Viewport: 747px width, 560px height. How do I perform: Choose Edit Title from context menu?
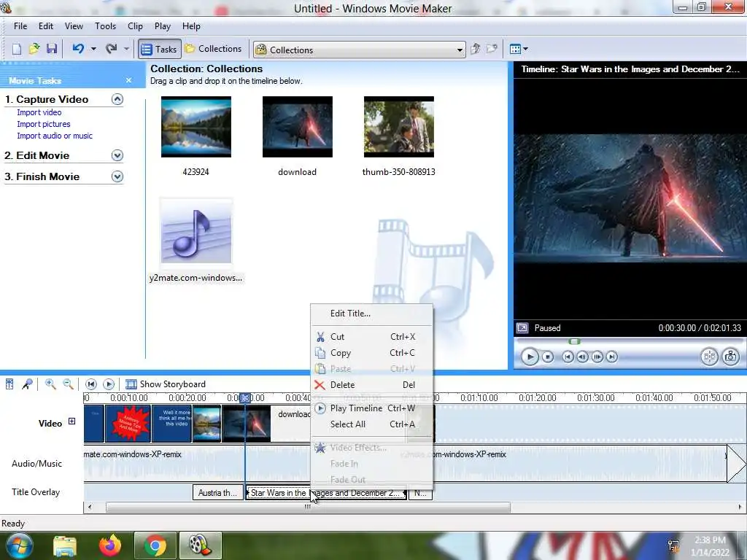coord(371,314)
